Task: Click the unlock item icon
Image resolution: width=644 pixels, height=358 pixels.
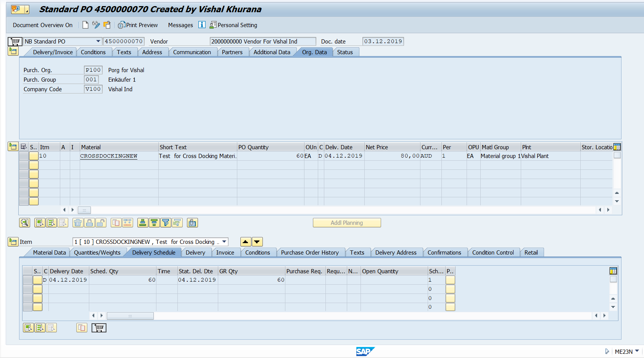Action: 101,223
